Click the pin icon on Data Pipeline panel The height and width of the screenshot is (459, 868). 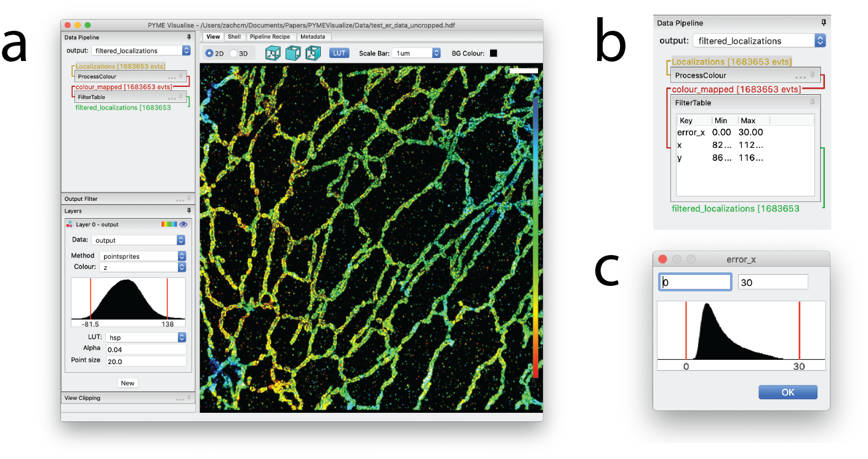[188, 37]
